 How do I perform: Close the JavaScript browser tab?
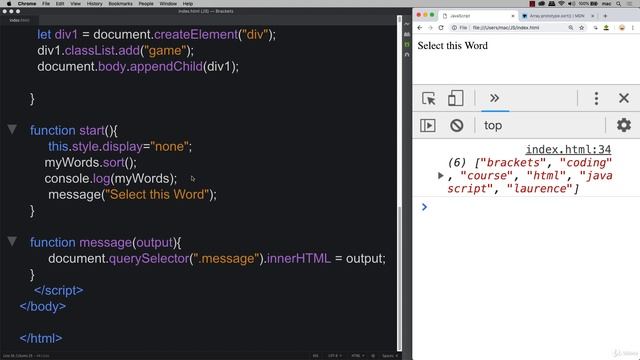(513, 16)
